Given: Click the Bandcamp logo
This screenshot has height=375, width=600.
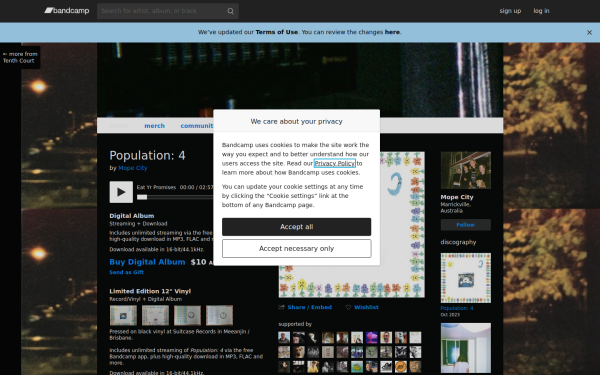Looking at the screenshot, I should click(x=67, y=11).
